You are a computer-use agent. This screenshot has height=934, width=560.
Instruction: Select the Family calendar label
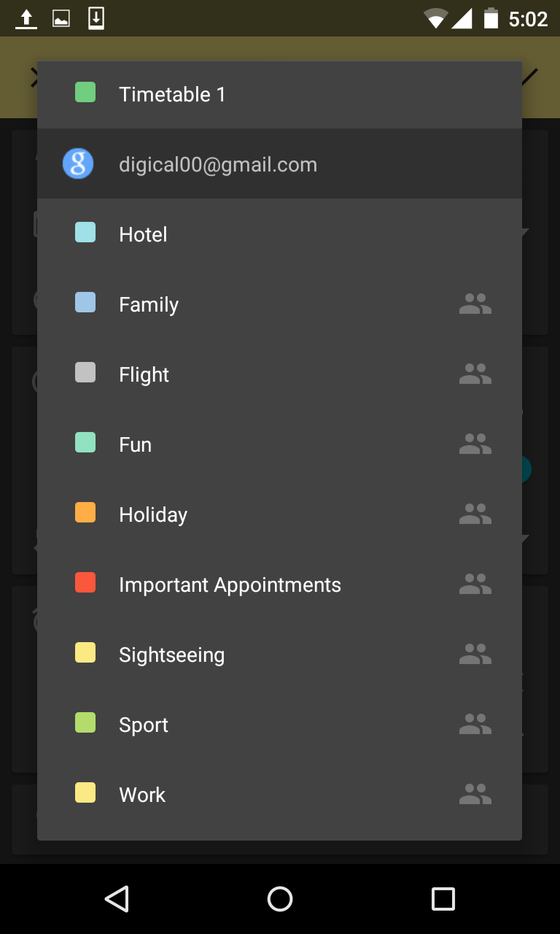[149, 305]
